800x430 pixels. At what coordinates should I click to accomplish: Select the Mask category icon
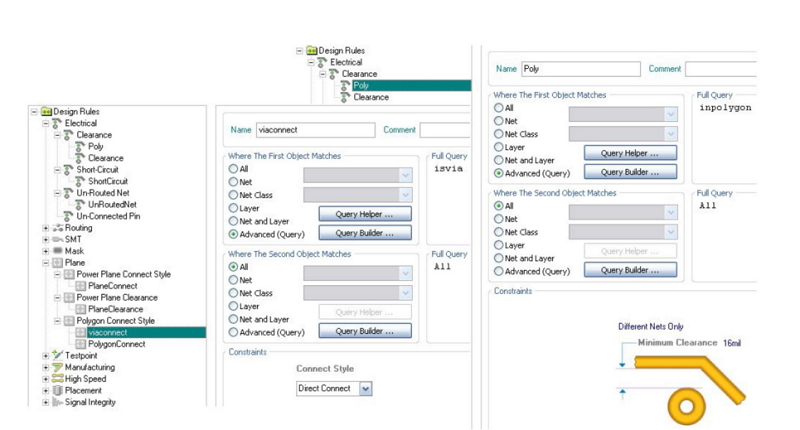click(x=57, y=251)
